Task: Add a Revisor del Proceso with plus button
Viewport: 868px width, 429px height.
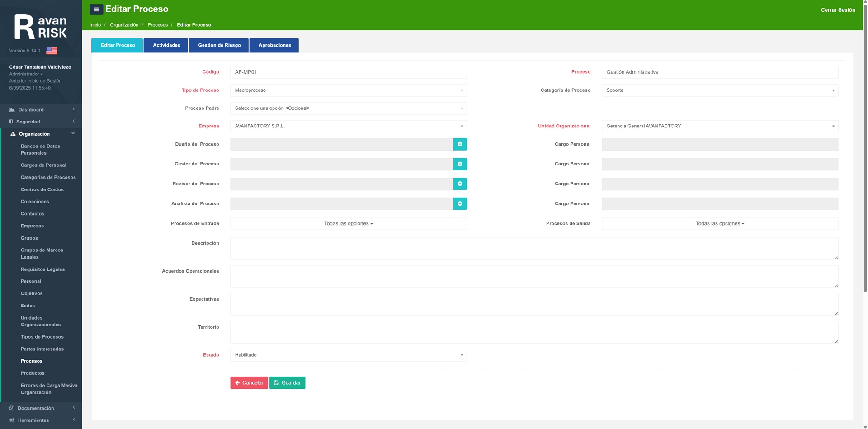Action: coord(460,184)
